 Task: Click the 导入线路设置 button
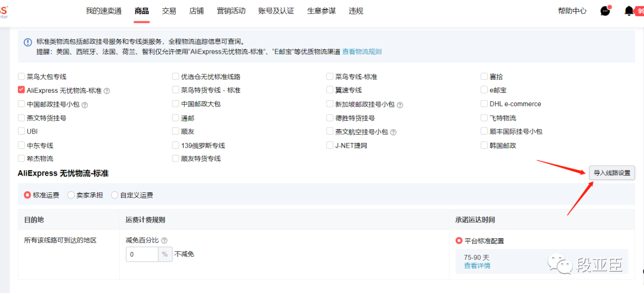[x=612, y=173]
